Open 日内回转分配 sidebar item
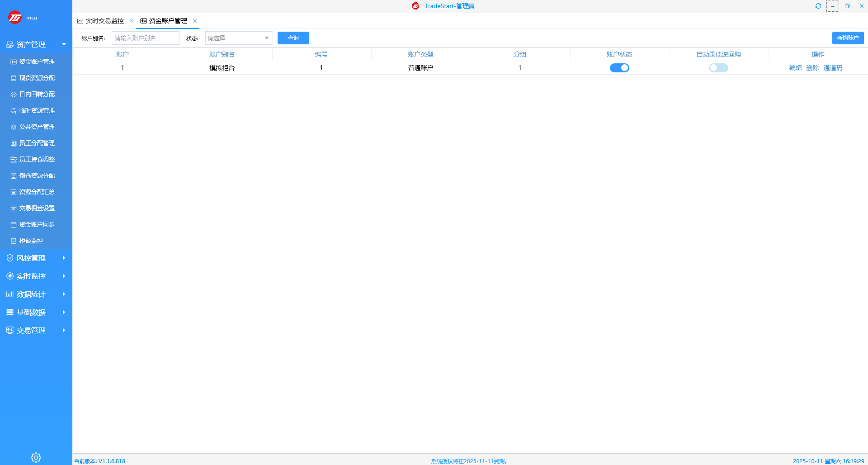This screenshot has width=868, height=465. coord(36,94)
